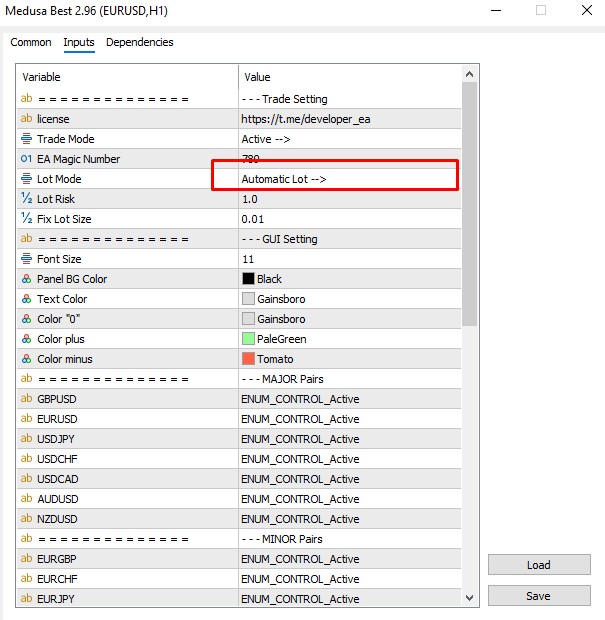
Task: Click the ab icon beside GBPUSD
Action: tap(26, 398)
